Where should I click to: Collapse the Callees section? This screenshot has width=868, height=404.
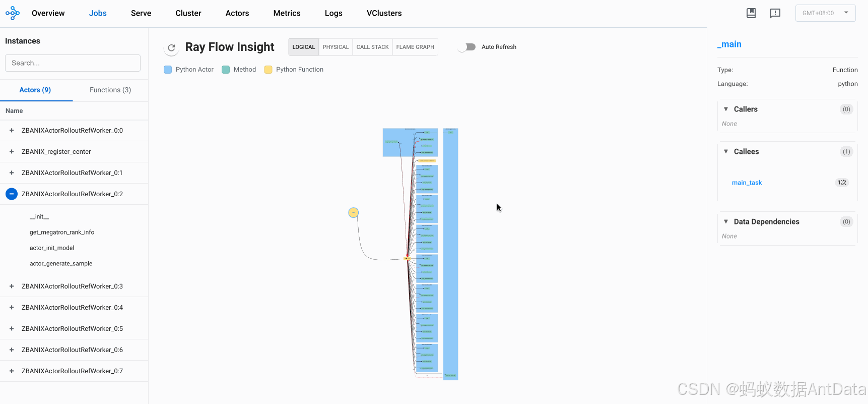[x=726, y=151]
